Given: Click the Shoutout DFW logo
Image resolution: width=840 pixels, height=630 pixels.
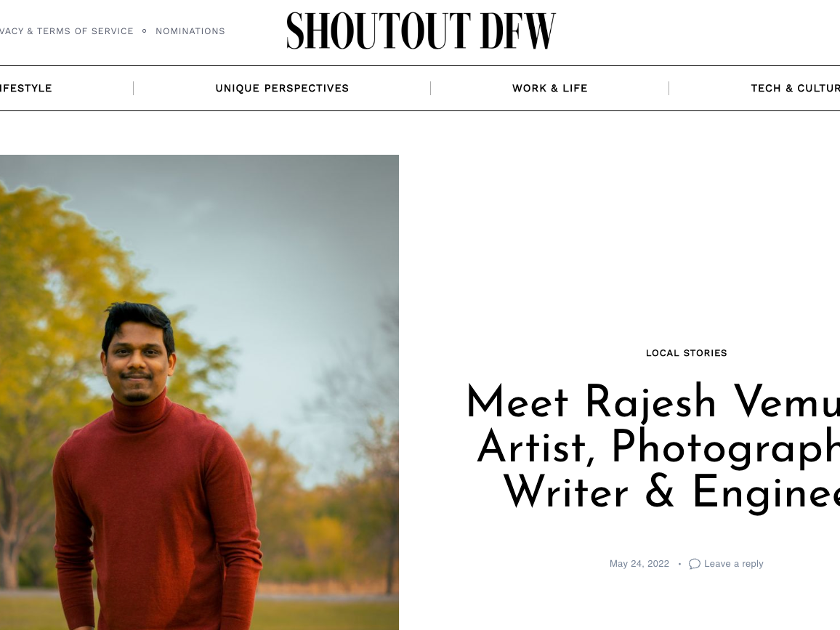Looking at the screenshot, I should pos(421,31).
